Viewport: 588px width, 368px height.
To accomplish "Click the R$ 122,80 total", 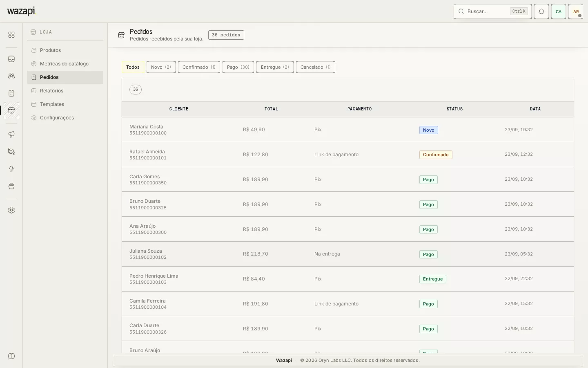I will point(256,155).
